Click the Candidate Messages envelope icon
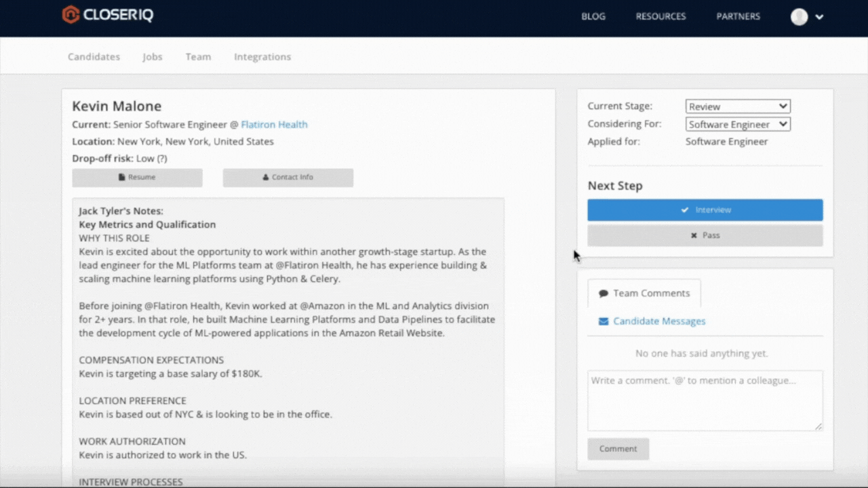The height and width of the screenshot is (488, 868). 604,322
